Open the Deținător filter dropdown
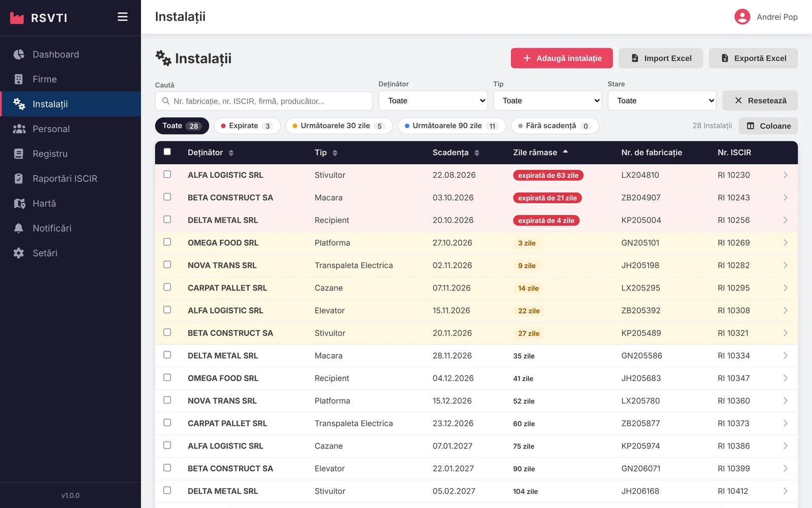The height and width of the screenshot is (508, 812). (433, 101)
